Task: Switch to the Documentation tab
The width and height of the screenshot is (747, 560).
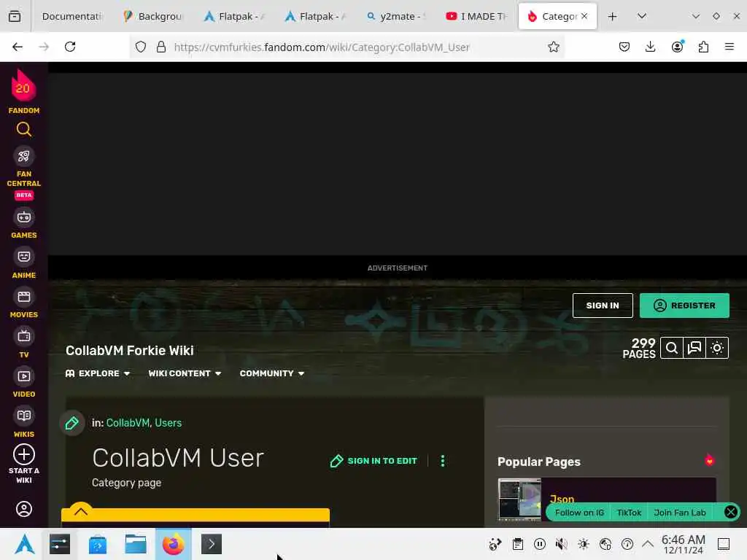Action: pyautogui.click(x=71, y=16)
